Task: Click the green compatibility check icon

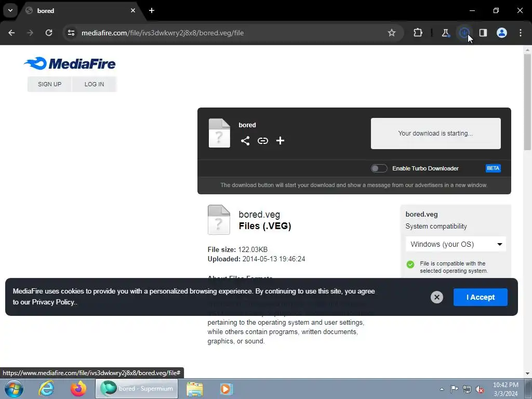Action: click(x=410, y=264)
